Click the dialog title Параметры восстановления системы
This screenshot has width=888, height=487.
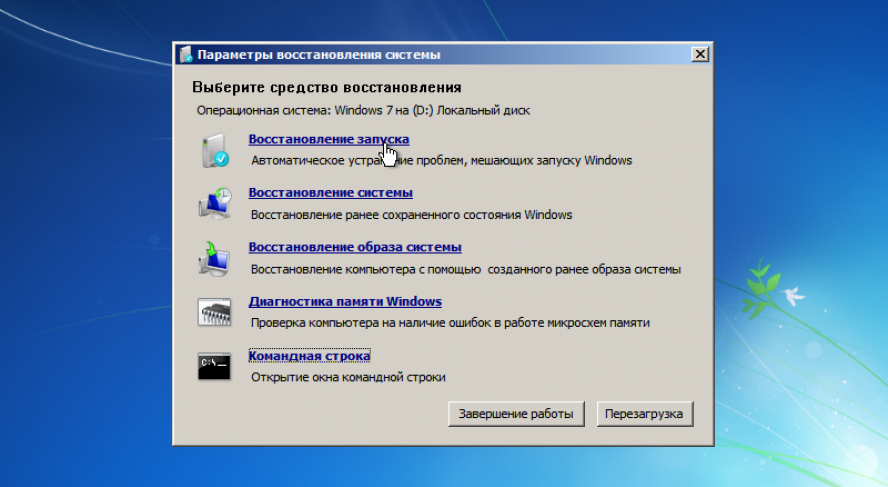pos(319,55)
